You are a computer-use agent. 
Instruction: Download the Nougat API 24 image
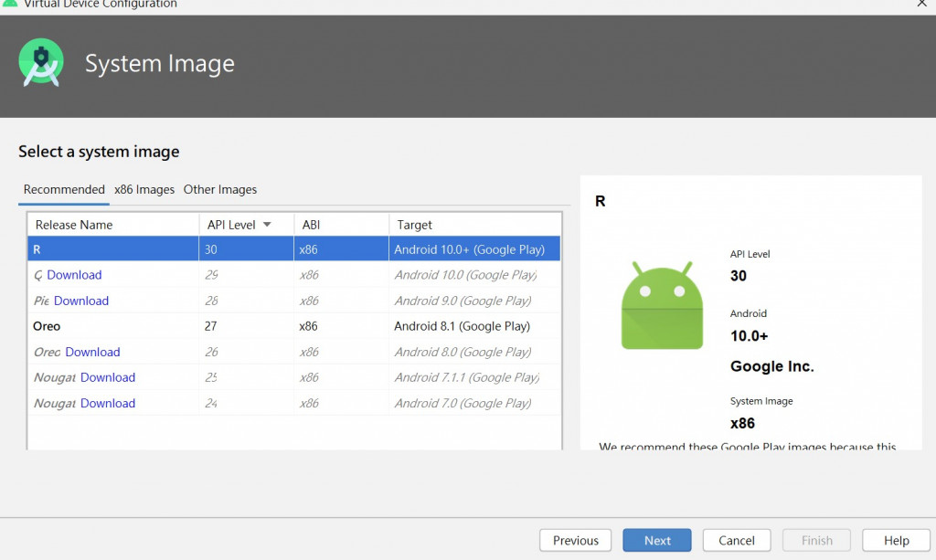[x=108, y=403]
